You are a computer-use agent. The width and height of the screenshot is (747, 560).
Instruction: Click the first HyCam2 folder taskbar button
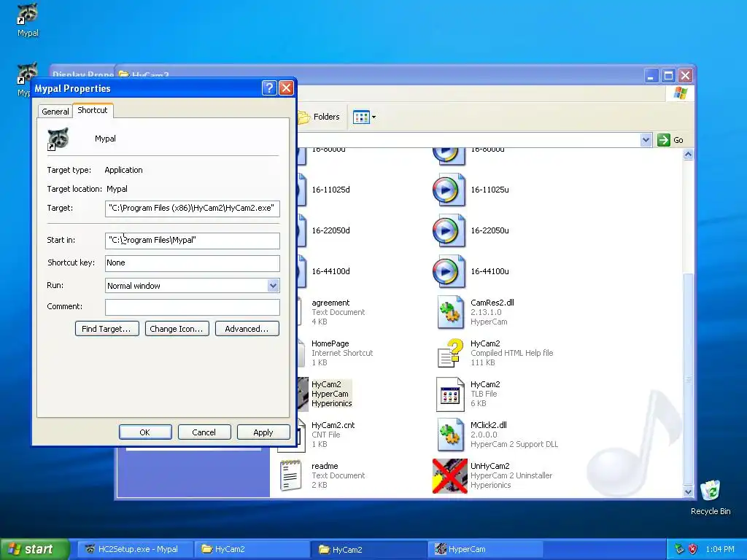click(252, 549)
